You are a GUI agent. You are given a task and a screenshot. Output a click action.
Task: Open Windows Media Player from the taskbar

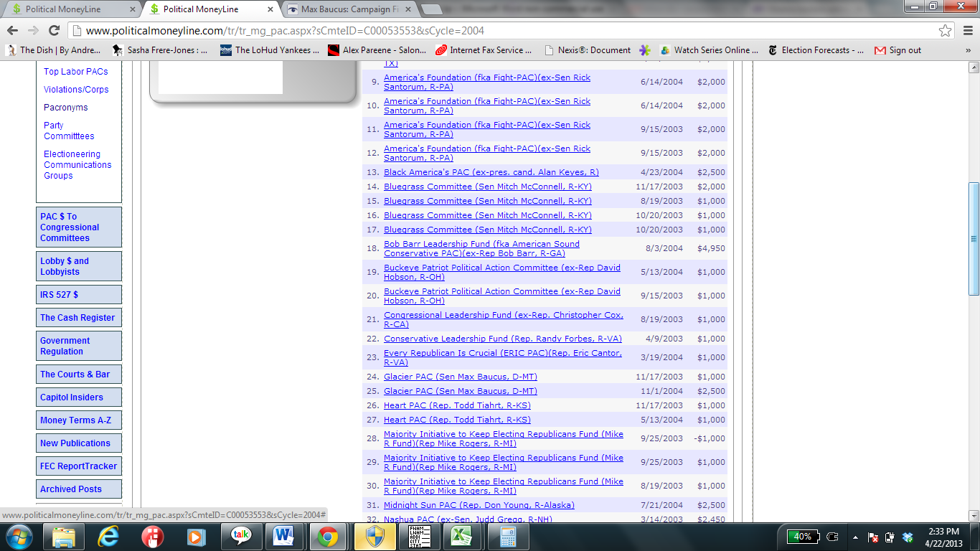point(195,536)
